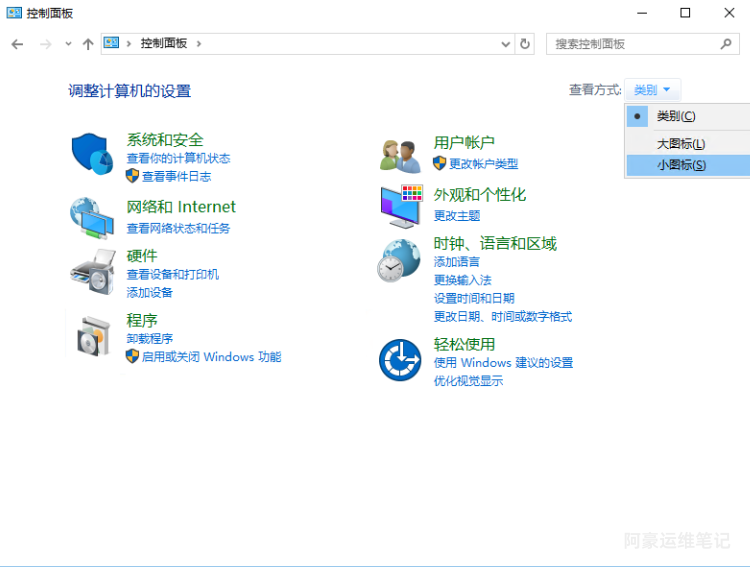Open the Ease of Access icon
750x567 pixels.
tap(400, 359)
